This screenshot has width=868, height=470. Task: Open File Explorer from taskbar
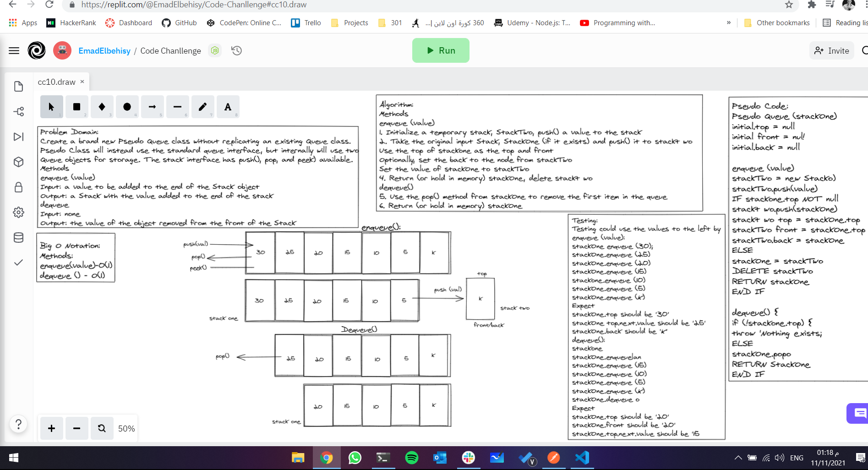[x=298, y=458]
